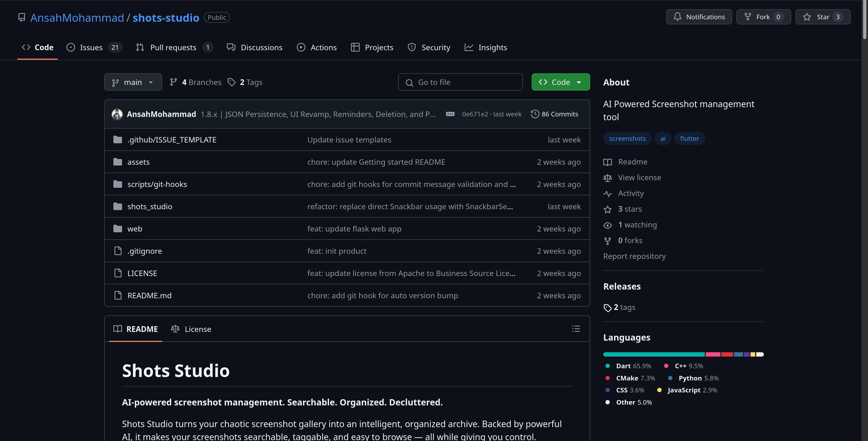This screenshot has width=868, height=441.
Task: Open the Insights tab
Action: (x=486, y=47)
